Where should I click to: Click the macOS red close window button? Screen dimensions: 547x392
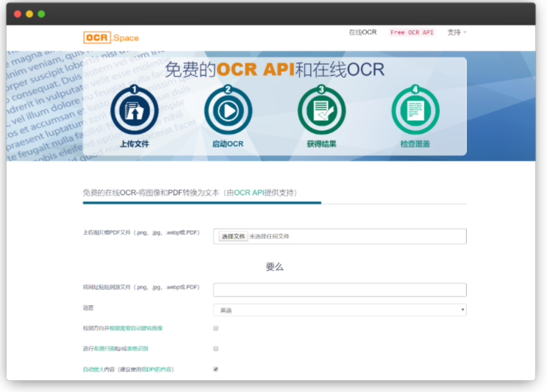18,14
